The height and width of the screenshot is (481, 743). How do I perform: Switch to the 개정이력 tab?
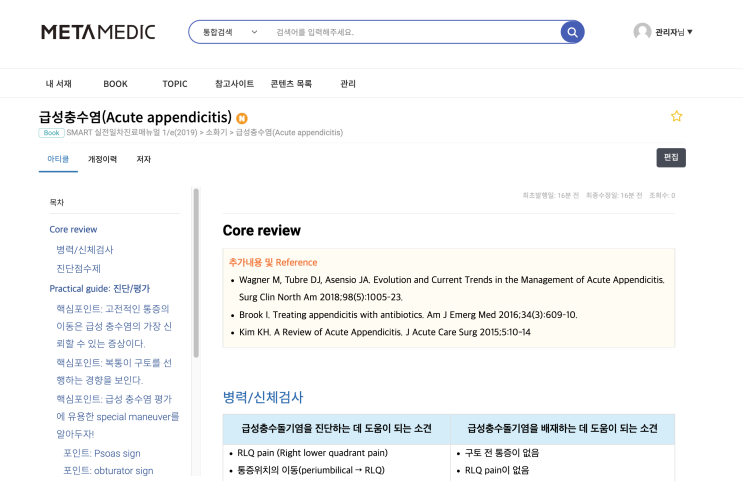click(102, 159)
